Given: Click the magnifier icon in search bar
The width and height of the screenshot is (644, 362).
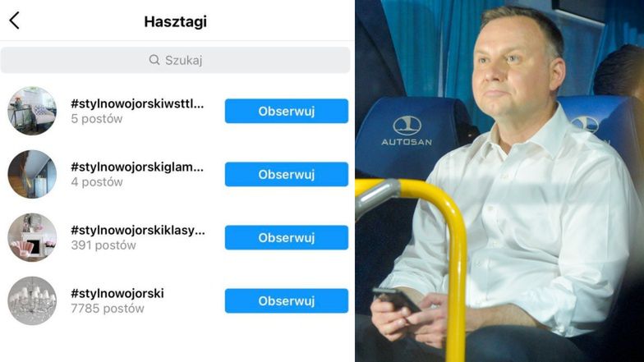Looking at the screenshot, I should tap(154, 60).
